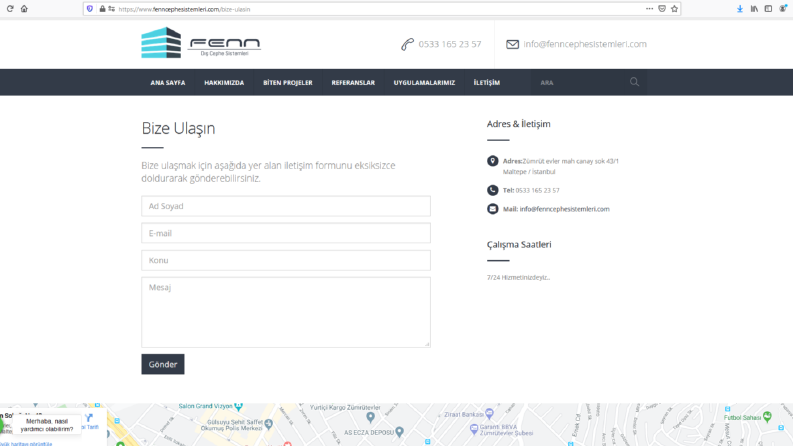Open BİTEN PROJELER menu item

(288, 82)
